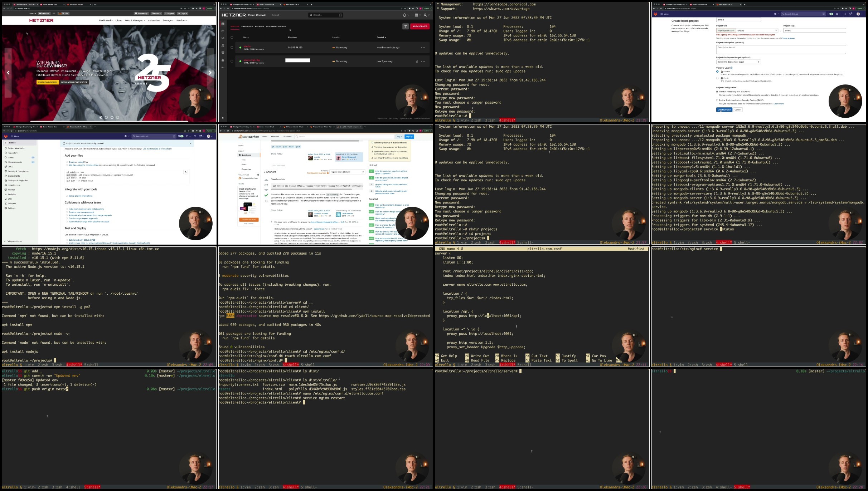Click the Hetzner Cloud Console filter icon
Image resolution: width=868 pixels, height=491 pixels.
[405, 26]
